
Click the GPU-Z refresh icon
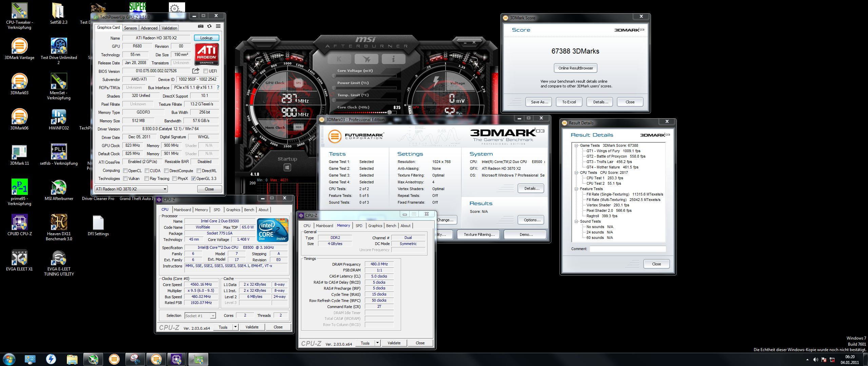209,26
